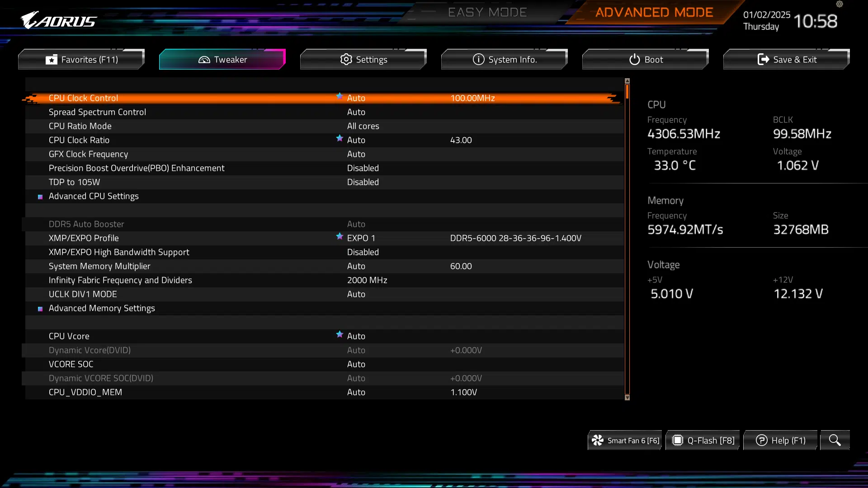This screenshot has height=488, width=868.
Task: Open Smart Fan 6 [F6]
Action: pos(625,440)
